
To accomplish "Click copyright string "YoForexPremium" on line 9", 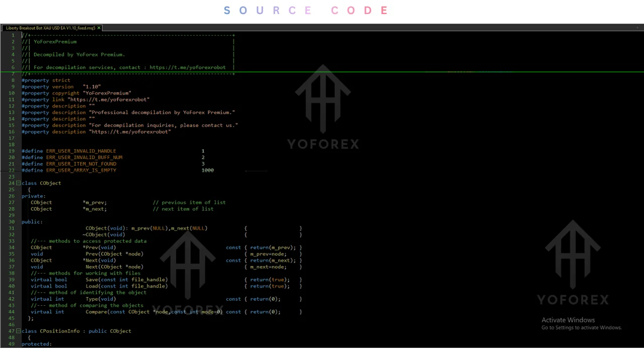I will [107, 93].
